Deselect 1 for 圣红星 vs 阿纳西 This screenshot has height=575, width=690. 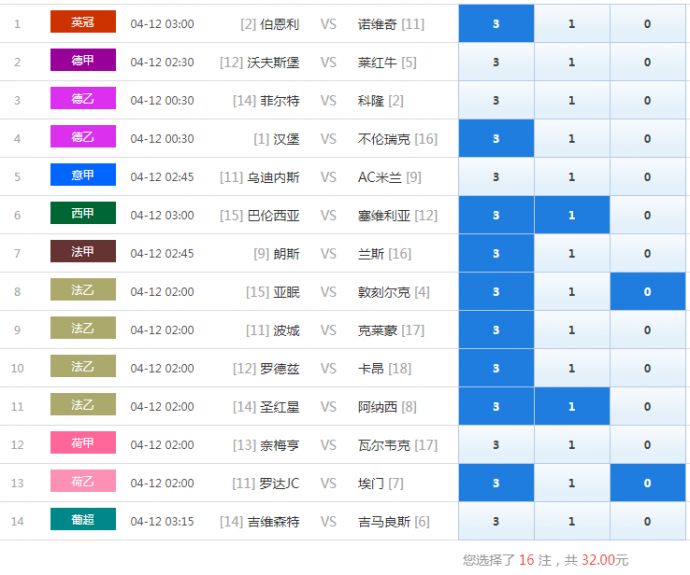pos(572,407)
